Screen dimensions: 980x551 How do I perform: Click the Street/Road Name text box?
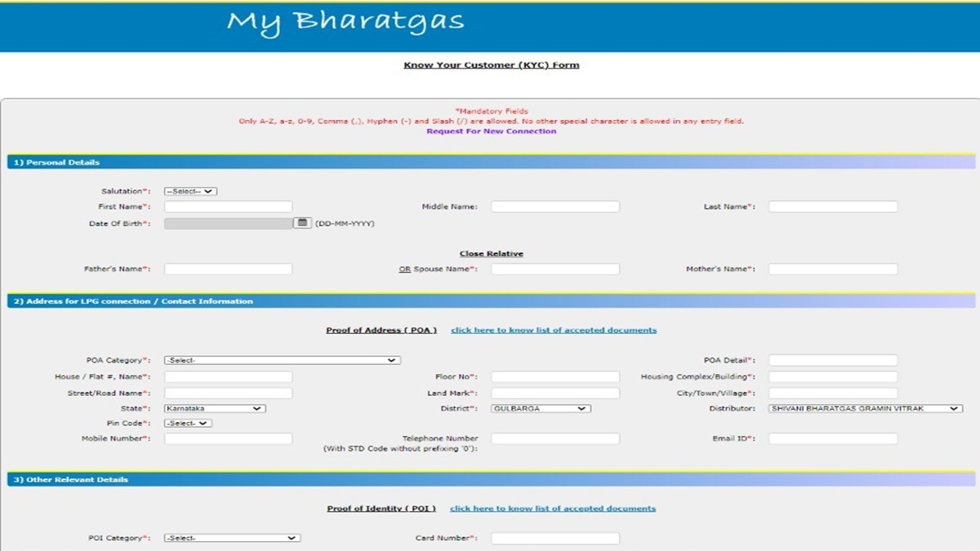click(228, 393)
